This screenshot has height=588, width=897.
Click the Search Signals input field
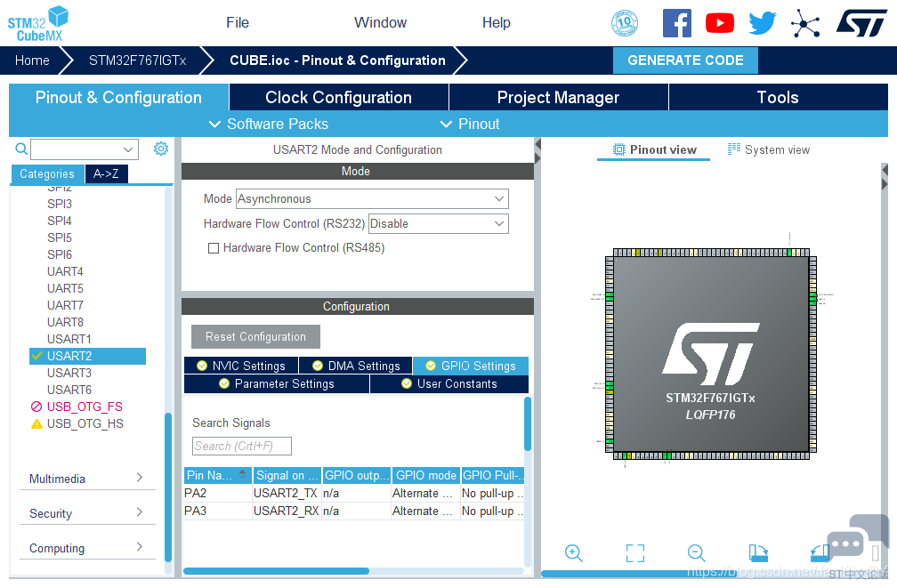coord(242,447)
